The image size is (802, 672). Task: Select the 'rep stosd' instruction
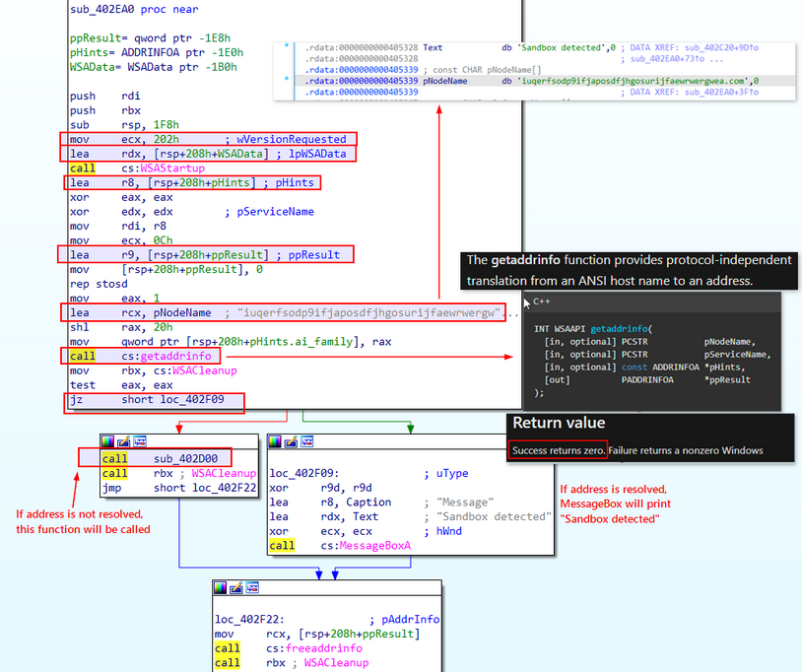point(99,284)
